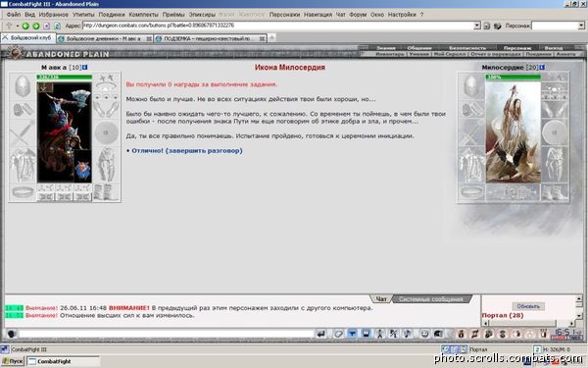Screen dimensions: 588x368
Task: Open the Анкета submenu link
Action: 565,54
